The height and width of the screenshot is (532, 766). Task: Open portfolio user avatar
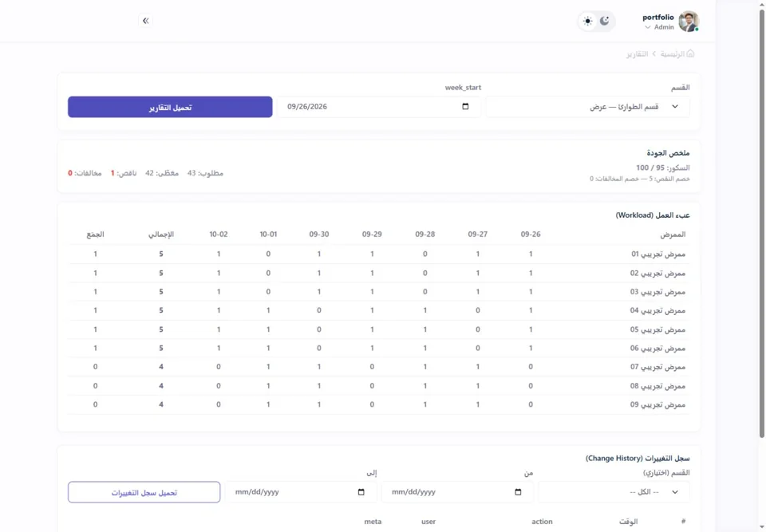click(x=689, y=22)
